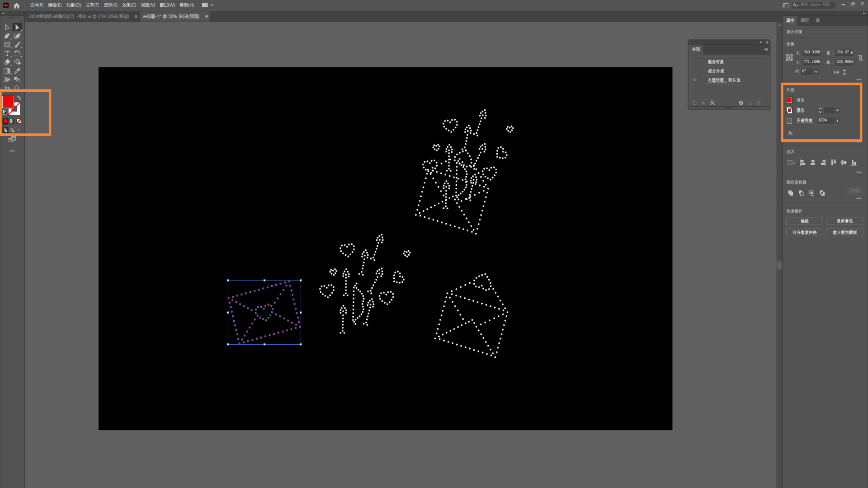Open the 效果(C) menu
868x488 pixels.
(129, 5)
